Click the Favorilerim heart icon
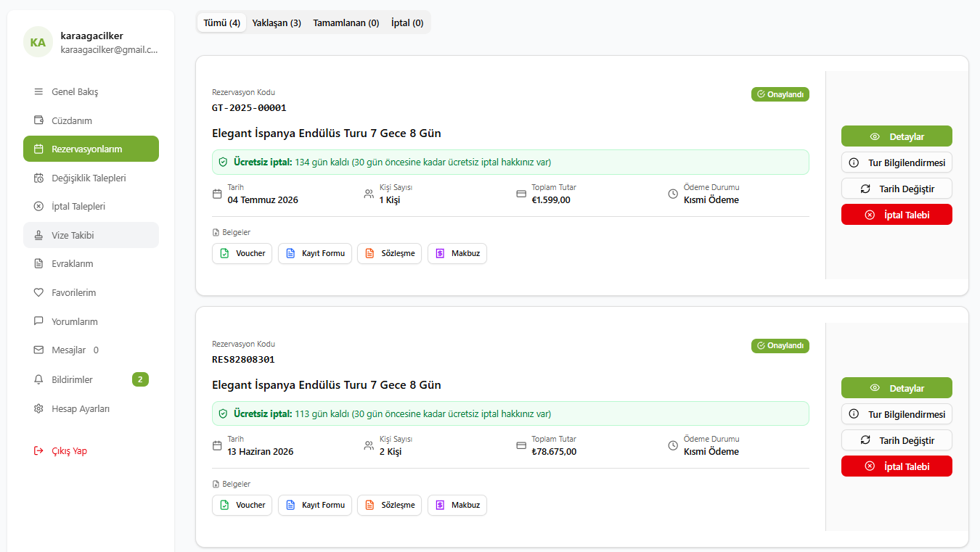980x552 pixels. (38, 292)
